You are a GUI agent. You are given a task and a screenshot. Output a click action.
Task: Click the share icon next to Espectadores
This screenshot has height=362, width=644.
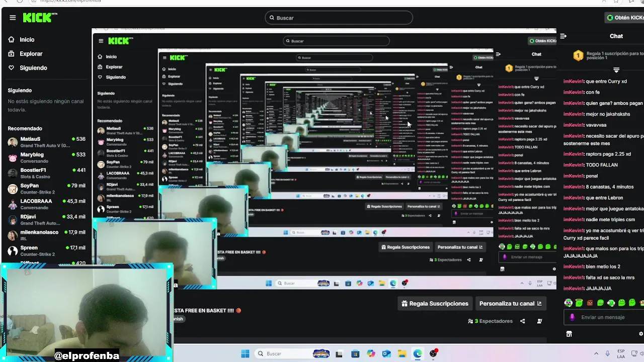tap(523, 321)
